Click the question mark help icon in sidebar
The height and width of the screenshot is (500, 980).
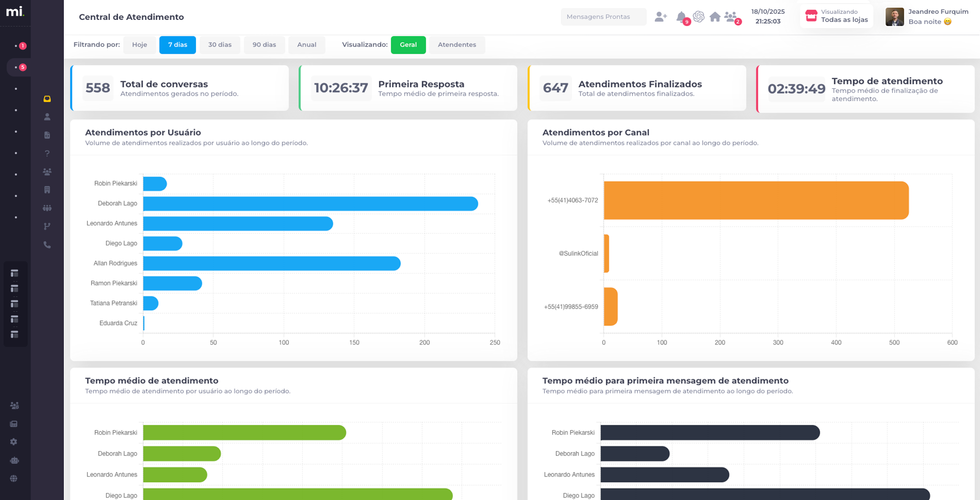click(47, 154)
